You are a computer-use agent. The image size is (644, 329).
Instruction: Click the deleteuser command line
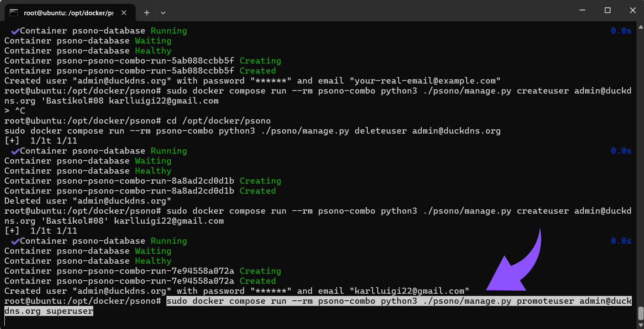point(253,131)
